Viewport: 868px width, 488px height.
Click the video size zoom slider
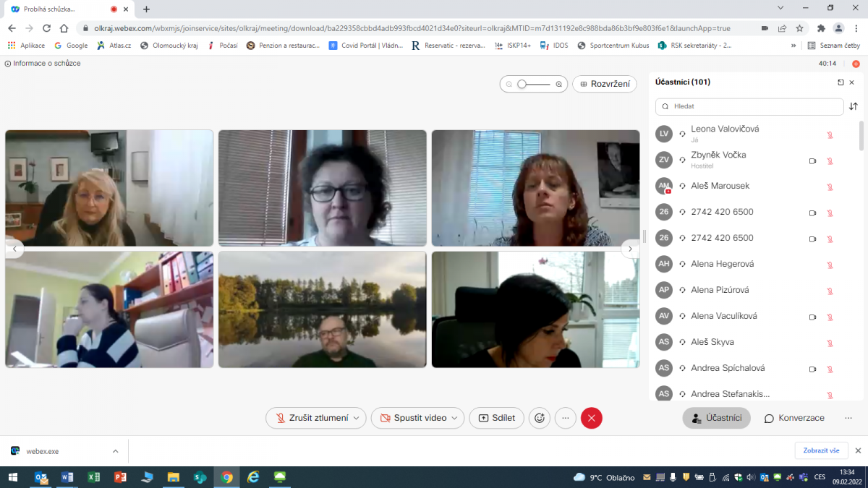point(534,85)
